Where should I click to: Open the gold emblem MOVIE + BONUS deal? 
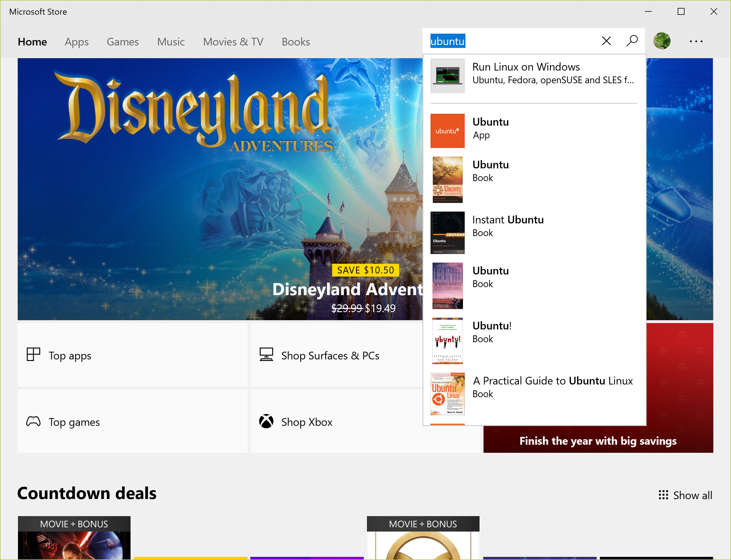pyautogui.click(x=423, y=538)
